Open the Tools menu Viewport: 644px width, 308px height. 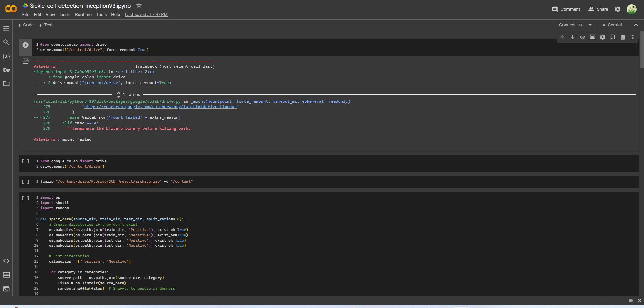point(101,15)
